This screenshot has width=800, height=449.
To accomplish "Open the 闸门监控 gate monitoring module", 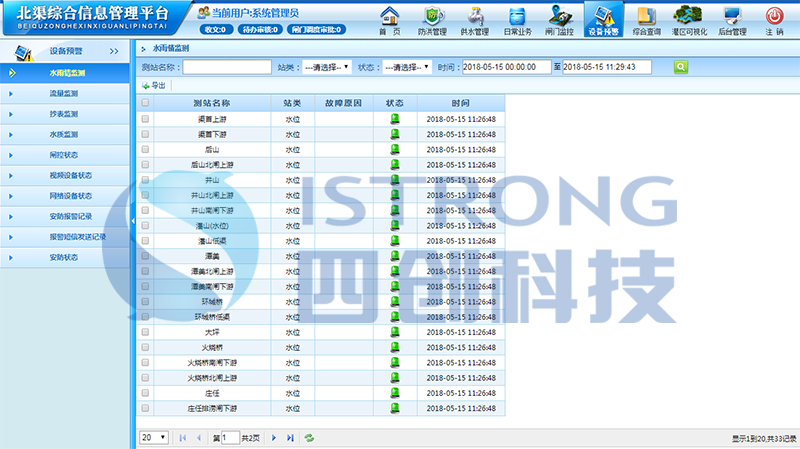I will 559,19.
